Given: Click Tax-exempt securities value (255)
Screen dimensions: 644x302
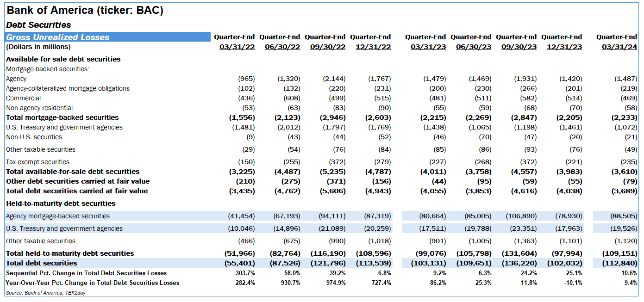Looking at the screenshot, I should tap(292, 162).
